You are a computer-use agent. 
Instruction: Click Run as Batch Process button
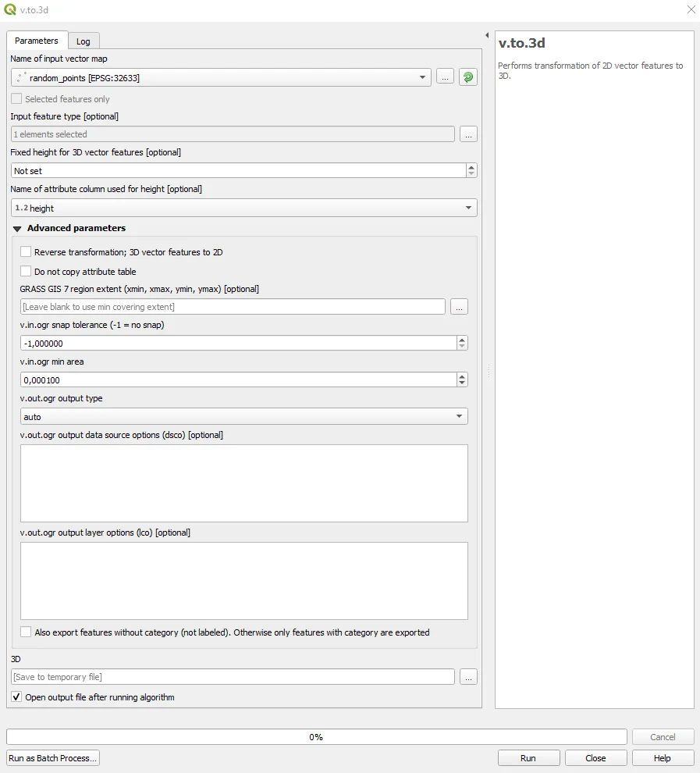[x=53, y=757]
